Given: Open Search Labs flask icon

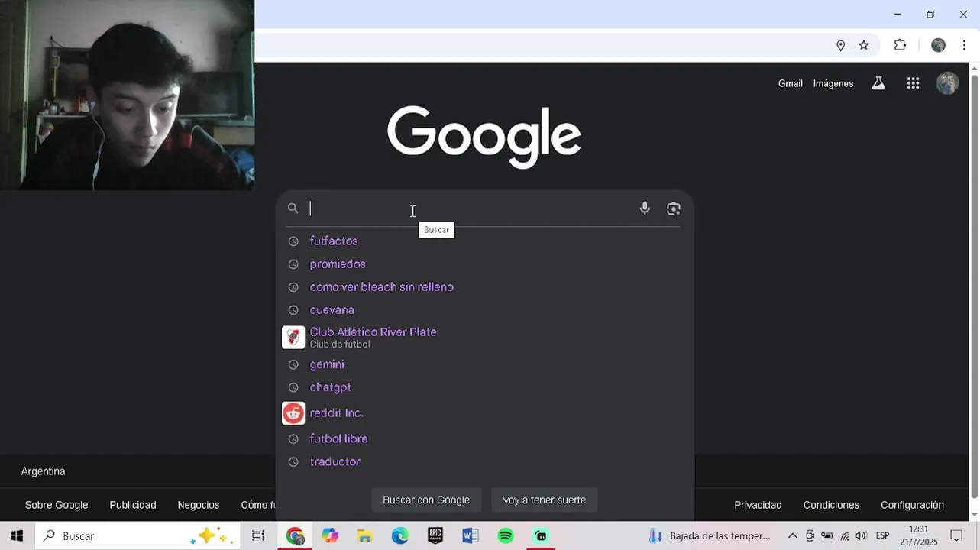Looking at the screenshot, I should [878, 83].
